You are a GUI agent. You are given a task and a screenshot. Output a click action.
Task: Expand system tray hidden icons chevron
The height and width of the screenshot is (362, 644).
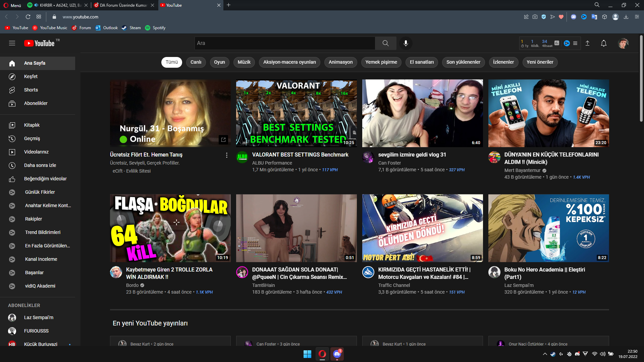[545, 354]
